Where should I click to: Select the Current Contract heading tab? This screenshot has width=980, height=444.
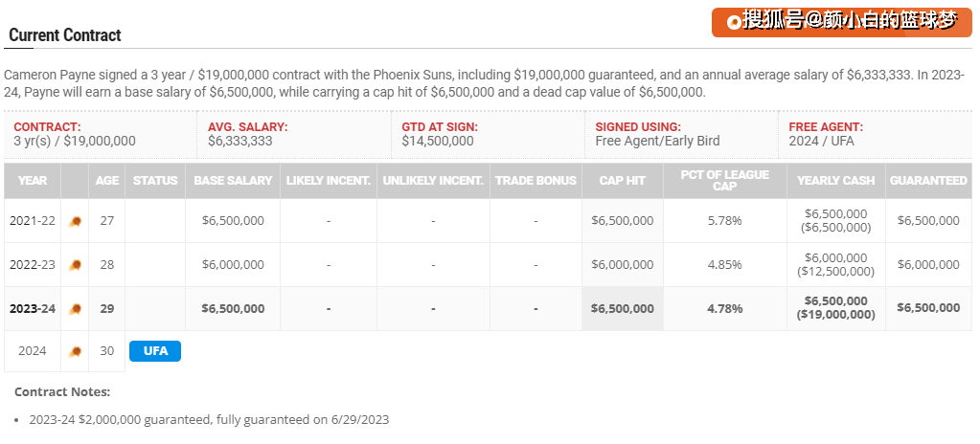(65, 35)
